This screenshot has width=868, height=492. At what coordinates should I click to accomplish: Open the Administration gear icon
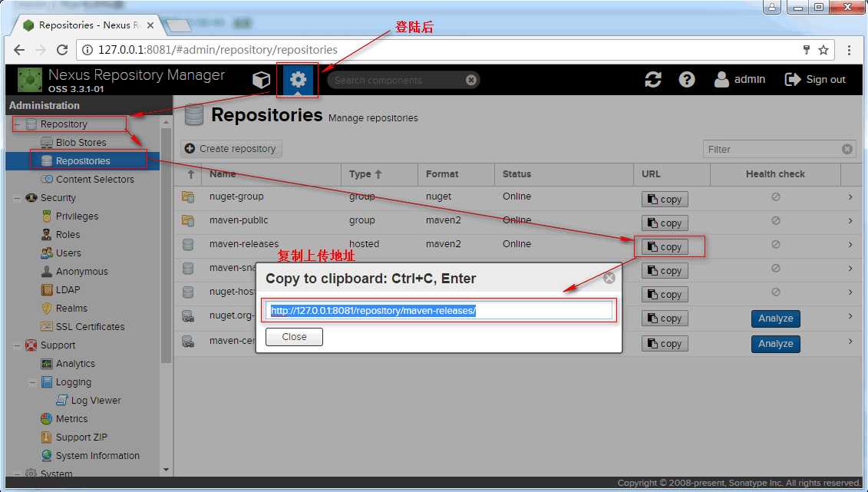point(298,81)
